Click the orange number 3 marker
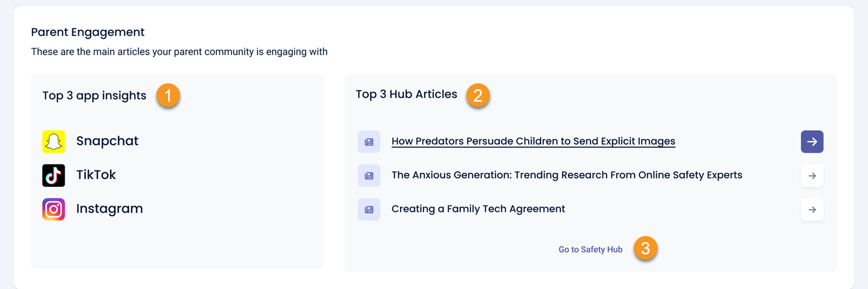 (x=645, y=248)
